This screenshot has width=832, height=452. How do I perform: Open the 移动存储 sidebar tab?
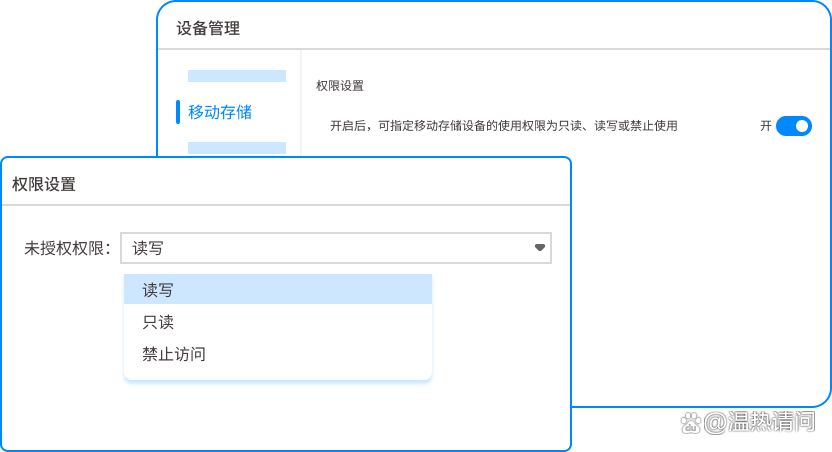click(220, 112)
